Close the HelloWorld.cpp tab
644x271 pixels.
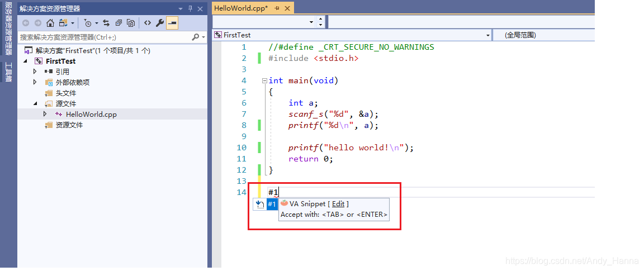coord(287,8)
